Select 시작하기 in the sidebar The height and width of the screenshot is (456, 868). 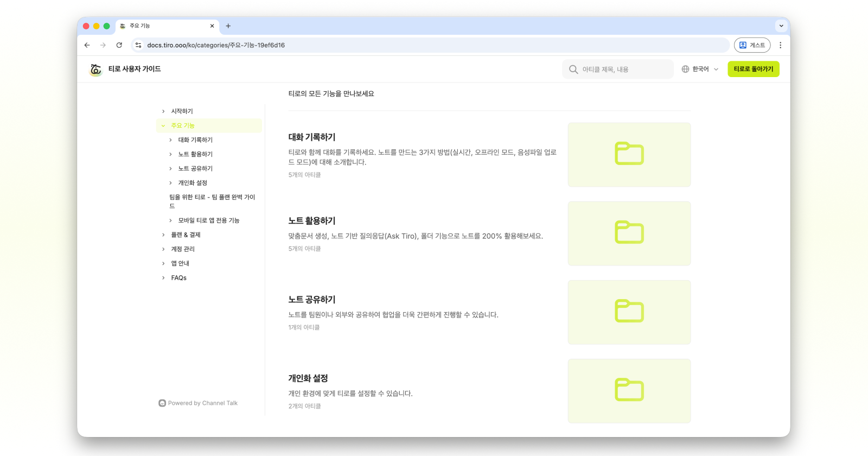click(182, 111)
